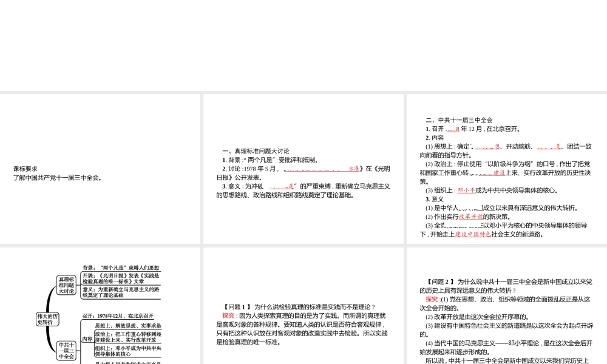Click line 所以说,中共十一届三中全会是新中国成立以来
The width and height of the screenshot is (607, 364).
point(507,360)
